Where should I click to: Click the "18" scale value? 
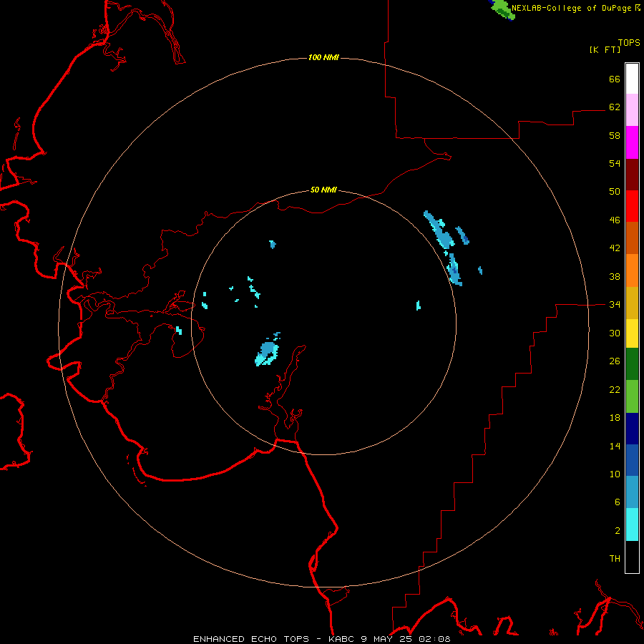tap(615, 418)
